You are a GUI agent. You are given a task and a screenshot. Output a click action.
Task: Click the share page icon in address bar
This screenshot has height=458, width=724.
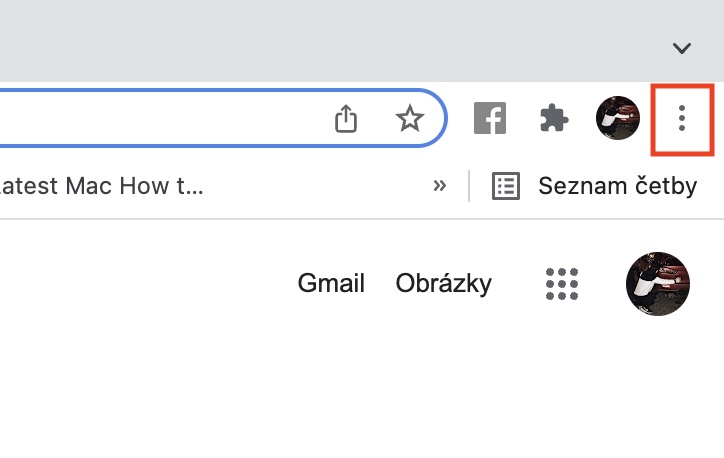[x=345, y=119]
